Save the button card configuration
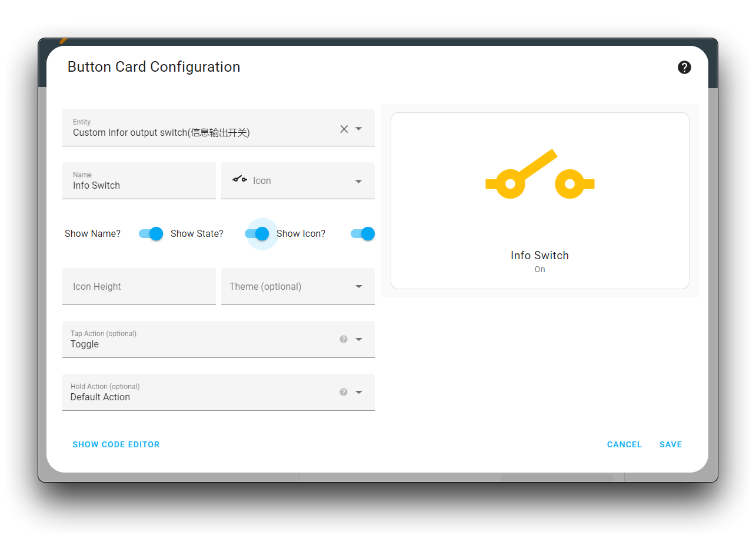This screenshot has height=539, width=756. (x=671, y=444)
